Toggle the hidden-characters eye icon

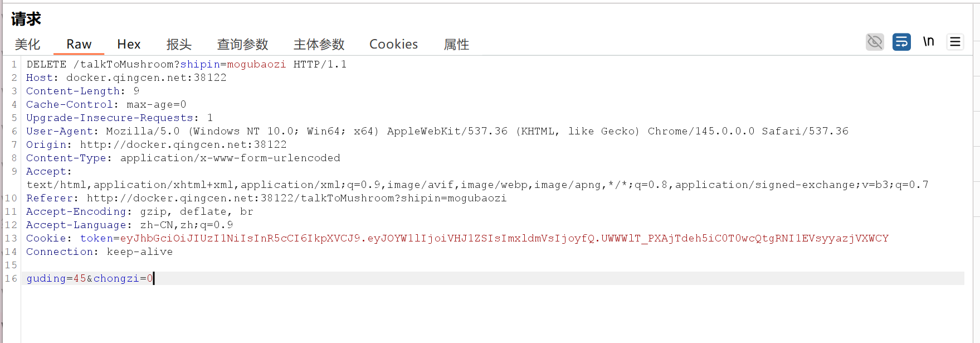click(875, 42)
